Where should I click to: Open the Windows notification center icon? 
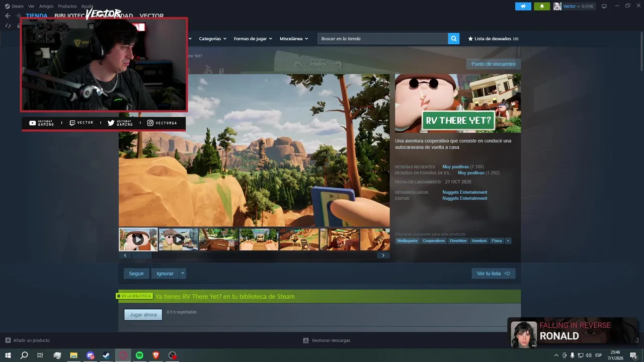[634, 355]
